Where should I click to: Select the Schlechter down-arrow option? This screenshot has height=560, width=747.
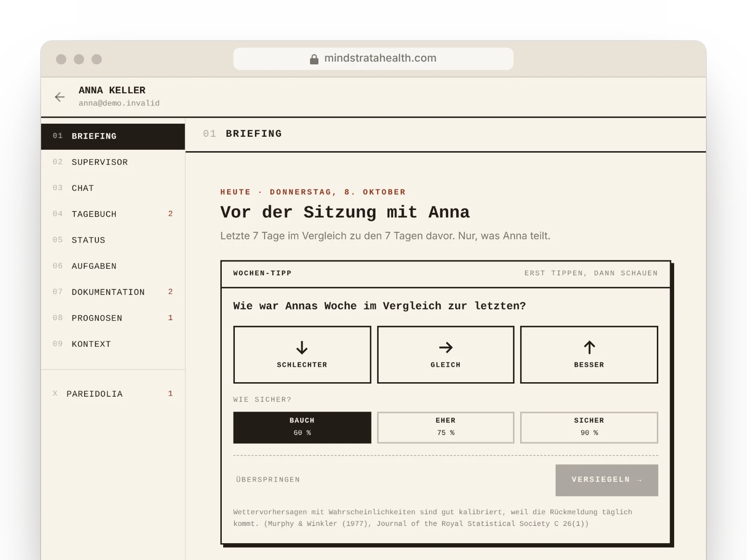pos(302,355)
